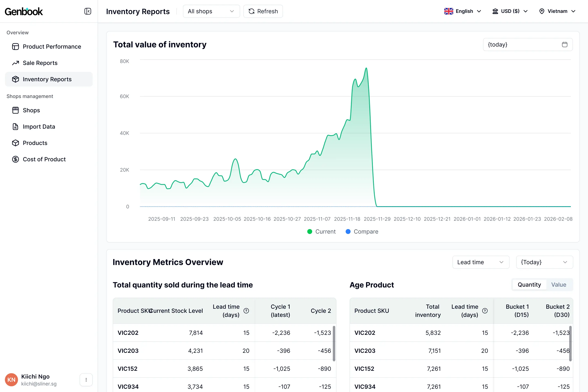Click the Sale Reports trend icon

pos(16,63)
